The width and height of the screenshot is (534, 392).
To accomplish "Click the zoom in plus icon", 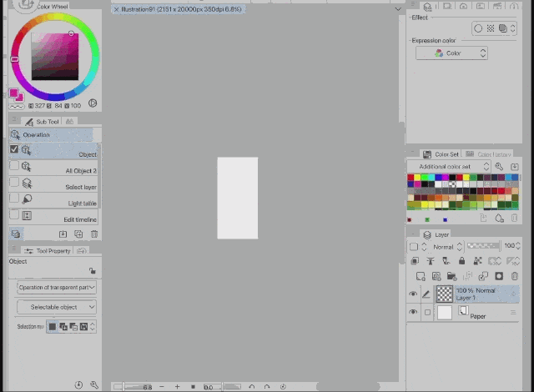I will point(177,386).
